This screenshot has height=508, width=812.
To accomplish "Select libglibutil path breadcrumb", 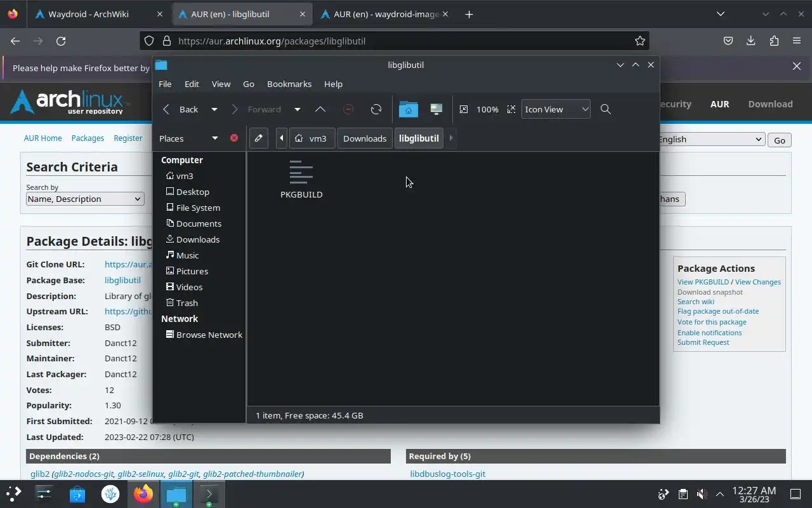I will pos(419,138).
